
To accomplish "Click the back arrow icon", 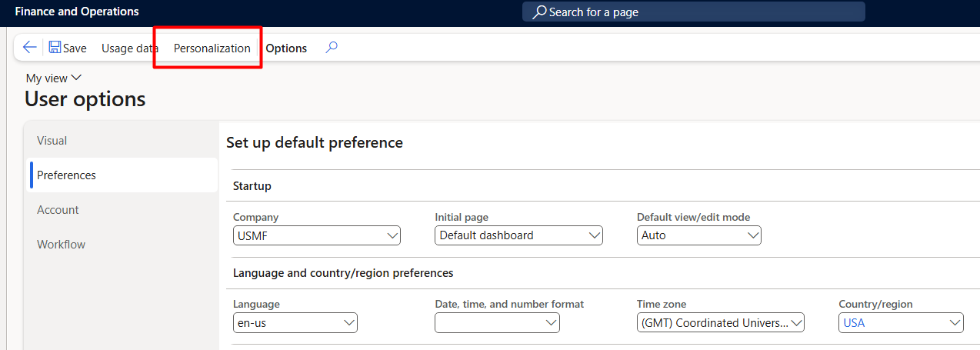I will [x=29, y=48].
